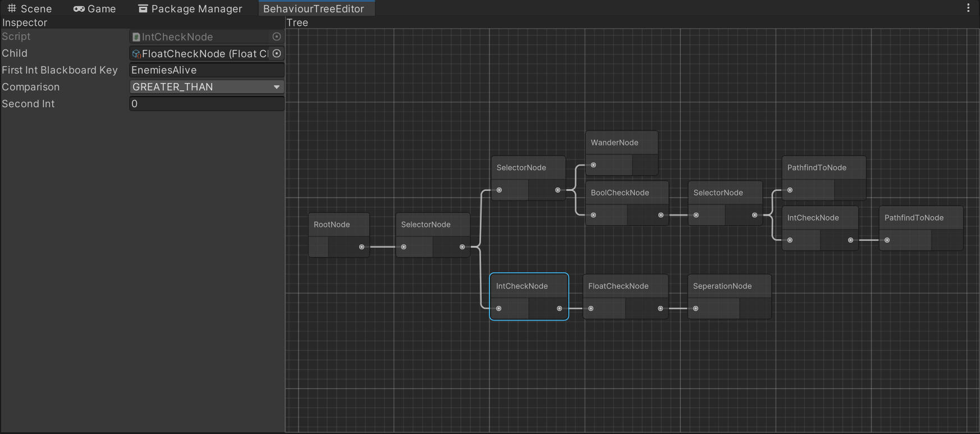This screenshot has width=980, height=434.
Task: Click the selected IntCheckNode output port
Action: 559,308
